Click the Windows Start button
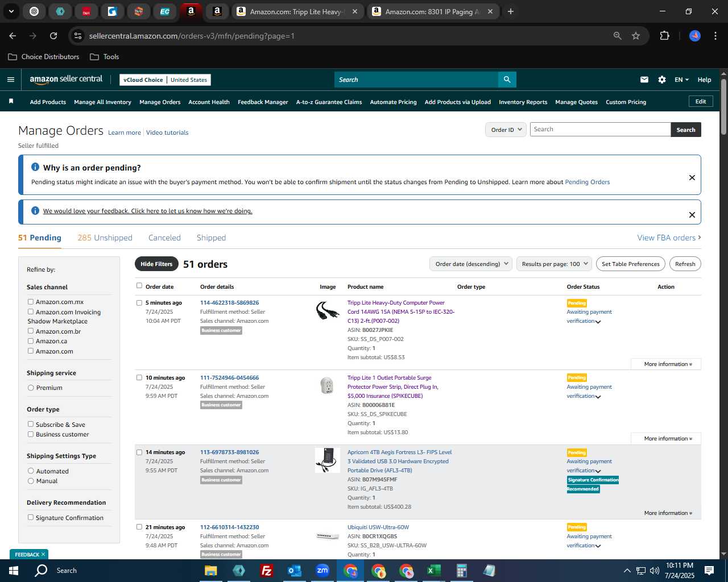The height and width of the screenshot is (582, 728). click(14, 571)
